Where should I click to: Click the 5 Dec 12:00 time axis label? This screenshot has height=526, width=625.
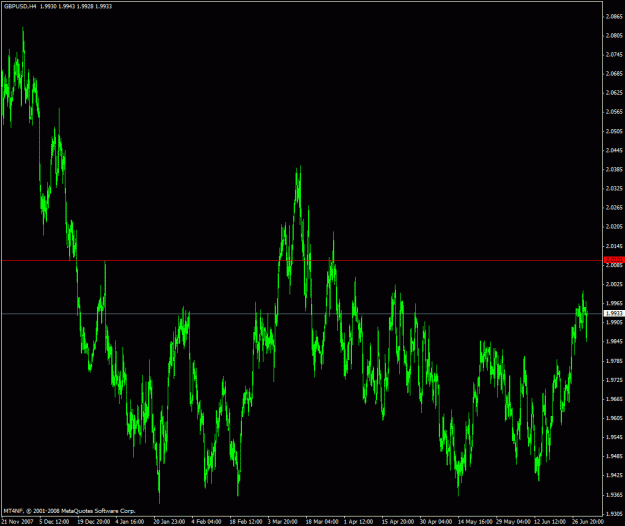54,522
